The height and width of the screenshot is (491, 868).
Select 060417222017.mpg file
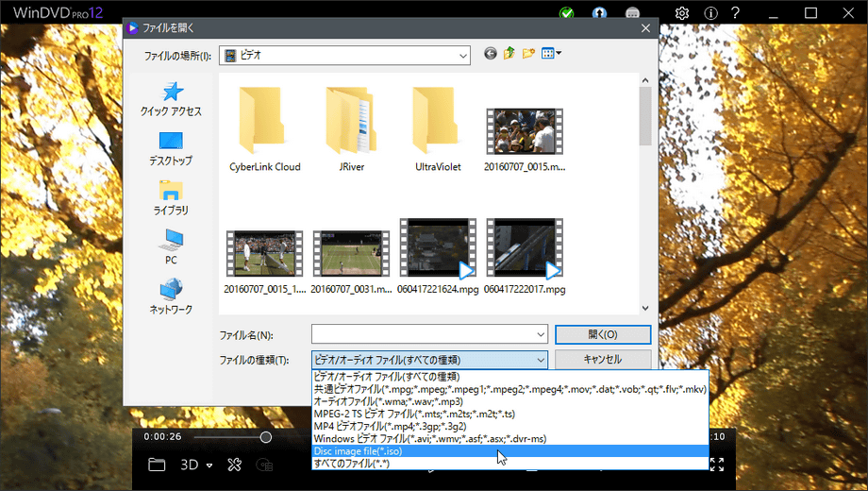point(525,256)
